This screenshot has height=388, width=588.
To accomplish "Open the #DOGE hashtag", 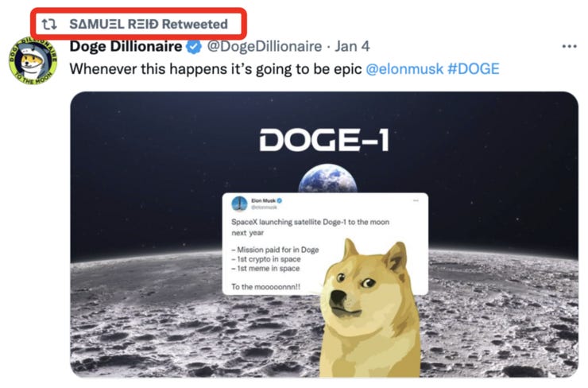I will tap(474, 69).
